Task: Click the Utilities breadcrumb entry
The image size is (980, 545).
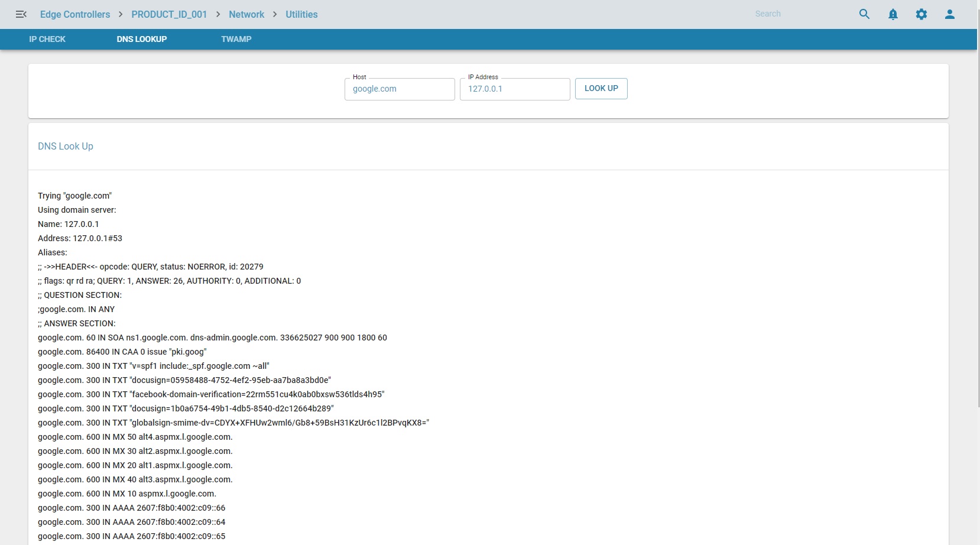Action: pyautogui.click(x=301, y=14)
